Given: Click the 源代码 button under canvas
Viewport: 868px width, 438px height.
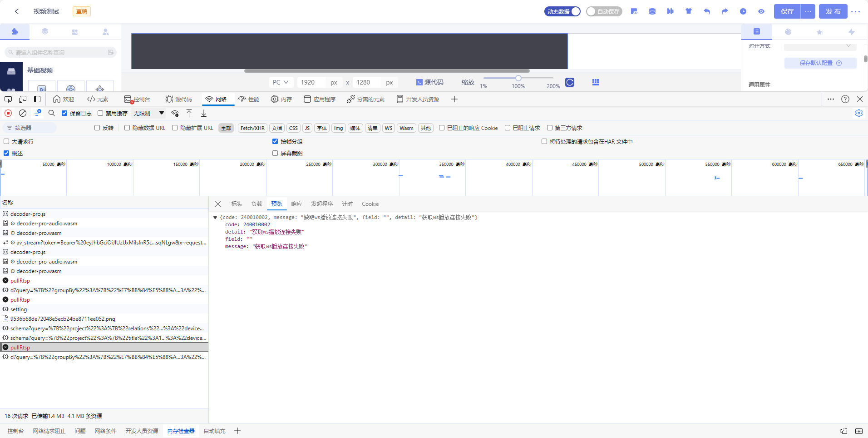Looking at the screenshot, I should (429, 82).
